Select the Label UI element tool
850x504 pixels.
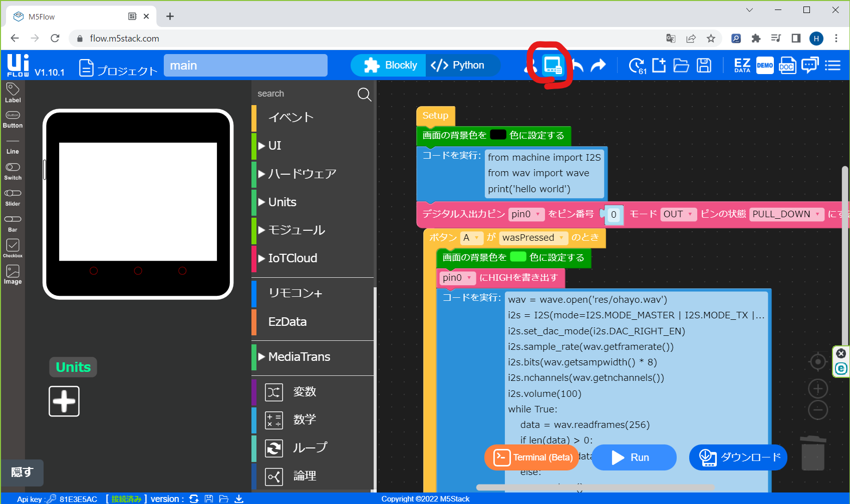click(13, 93)
